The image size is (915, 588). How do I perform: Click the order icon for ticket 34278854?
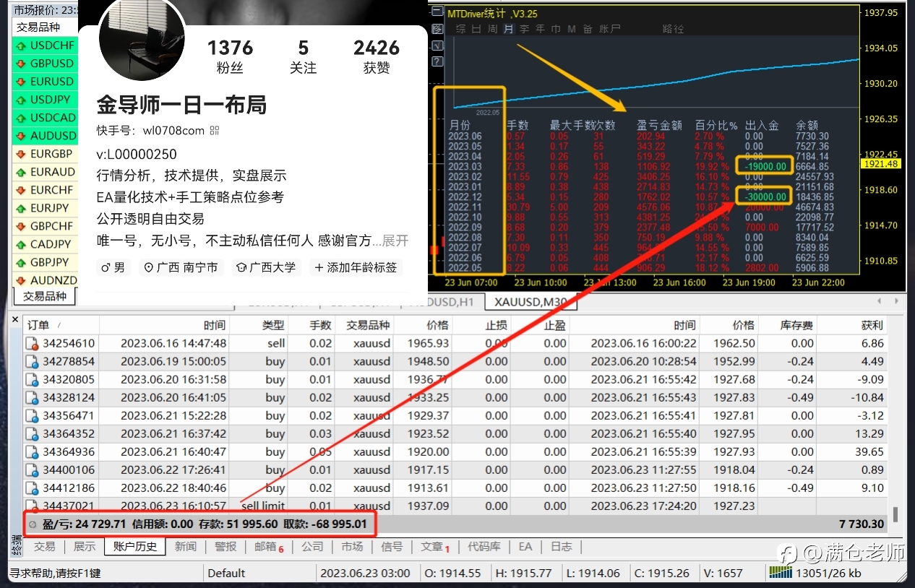[x=31, y=362]
